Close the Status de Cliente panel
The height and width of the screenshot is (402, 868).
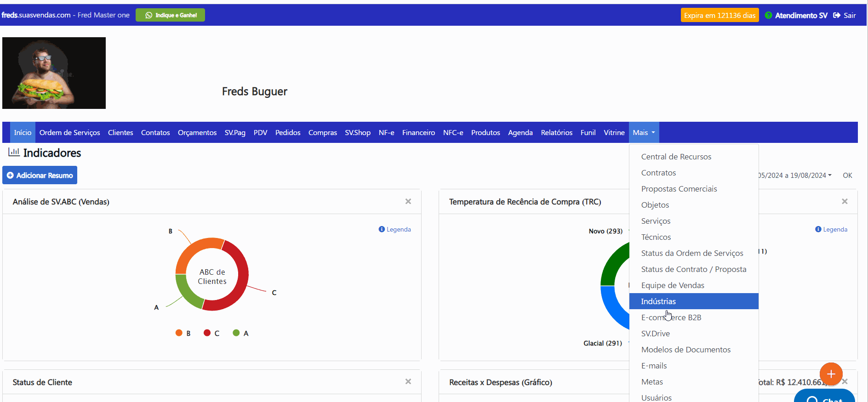click(408, 382)
